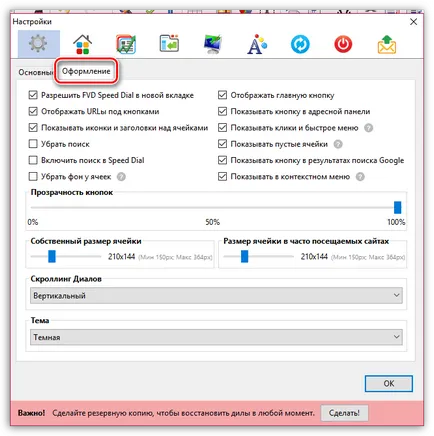
Task: Click help icon next to Показывать пустые ячейки
Action: pos(338,144)
